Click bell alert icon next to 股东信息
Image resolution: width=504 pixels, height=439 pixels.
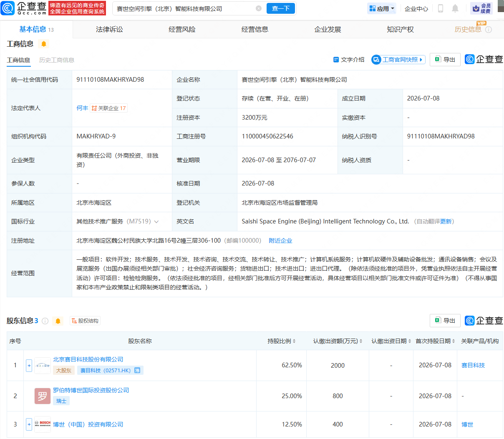pyautogui.click(x=58, y=321)
